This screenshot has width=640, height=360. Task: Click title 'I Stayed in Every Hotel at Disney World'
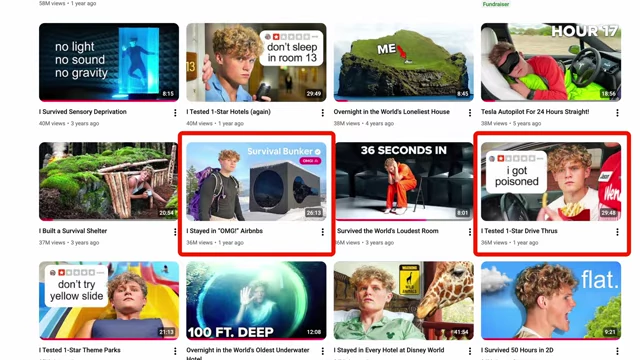coord(388,350)
